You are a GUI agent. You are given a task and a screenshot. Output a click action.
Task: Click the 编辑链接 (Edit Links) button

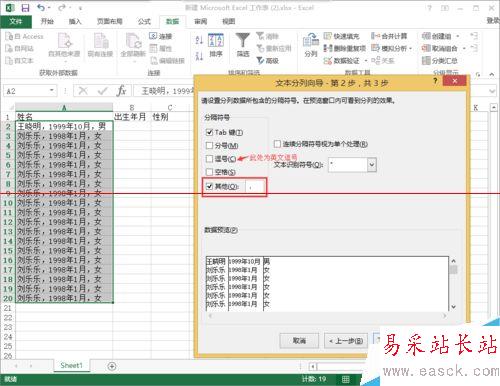[167, 61]
